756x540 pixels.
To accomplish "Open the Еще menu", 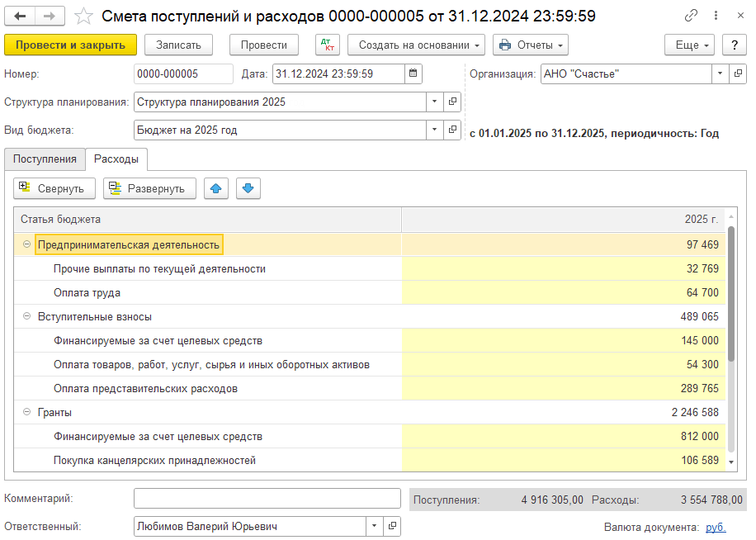I will [x=692, y=45].
